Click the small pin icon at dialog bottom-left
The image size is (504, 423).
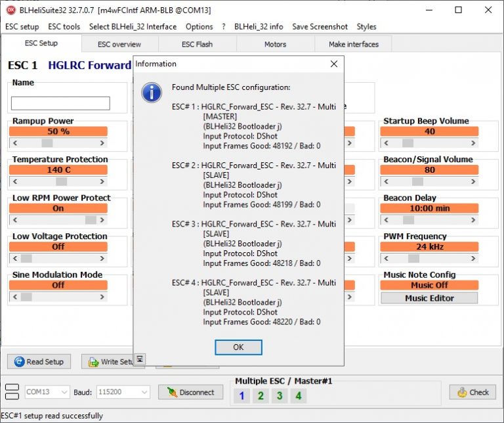140,359
